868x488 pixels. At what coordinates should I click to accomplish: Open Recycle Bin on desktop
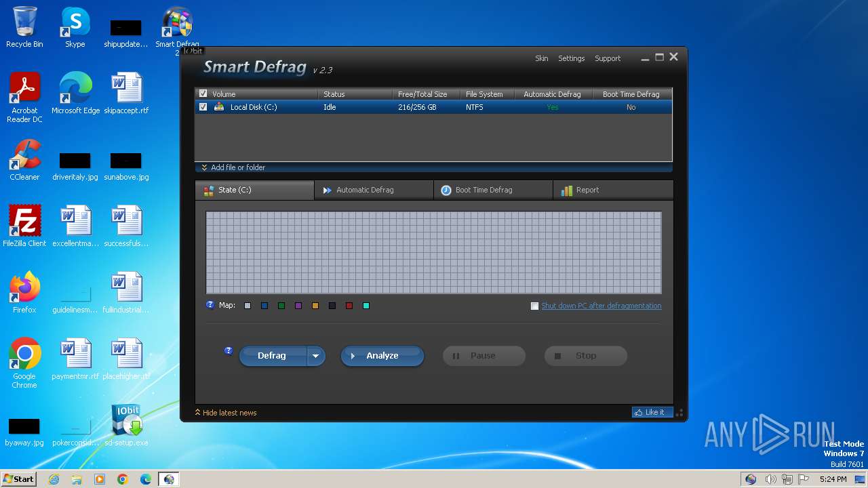pyautogui.click(x=24, y=27)
